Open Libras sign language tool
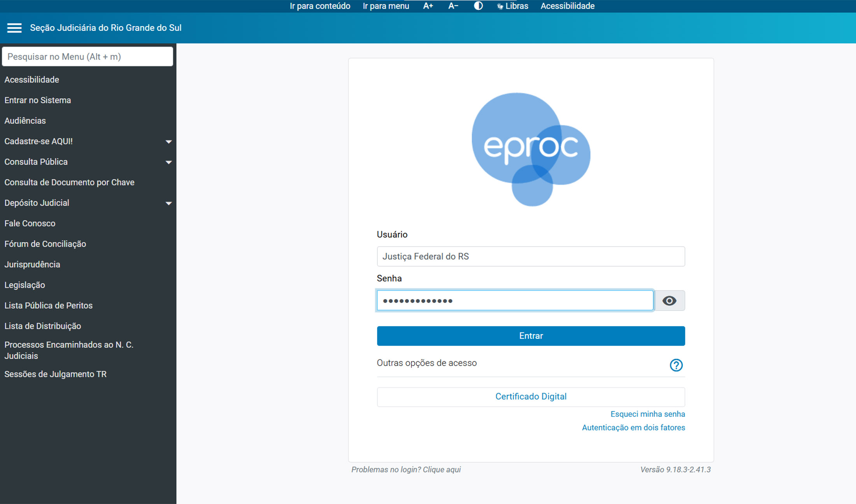This screenshot has width=856, height=504. [x=513, y=6]
